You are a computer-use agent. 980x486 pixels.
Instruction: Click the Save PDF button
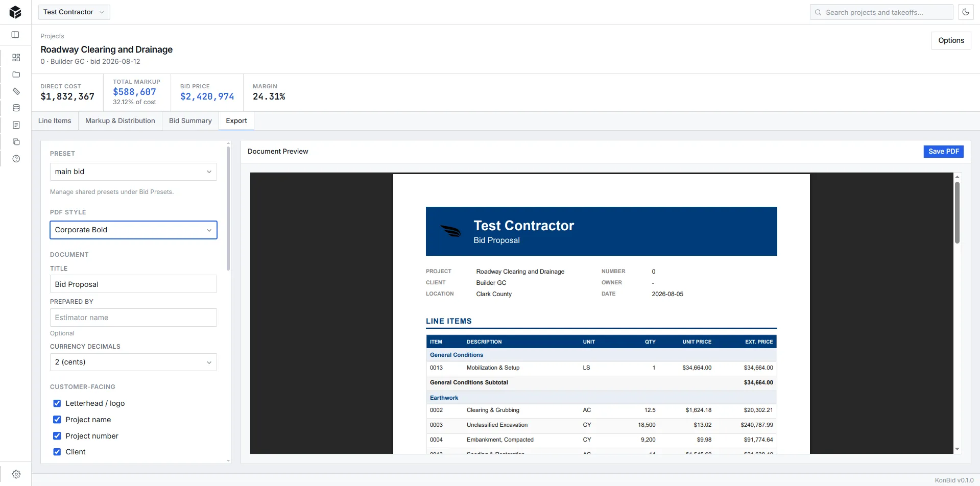point(943,152)
